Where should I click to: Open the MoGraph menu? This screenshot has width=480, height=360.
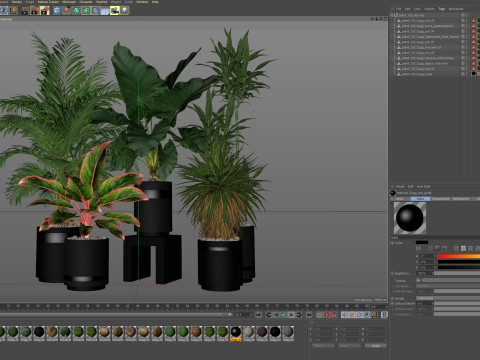pos(69,2)
